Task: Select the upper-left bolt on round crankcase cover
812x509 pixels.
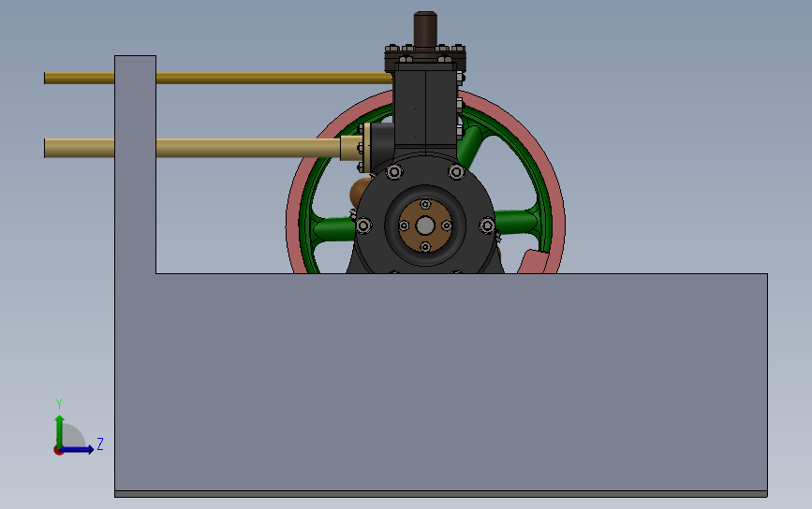Action: click(x=394, y=172)
